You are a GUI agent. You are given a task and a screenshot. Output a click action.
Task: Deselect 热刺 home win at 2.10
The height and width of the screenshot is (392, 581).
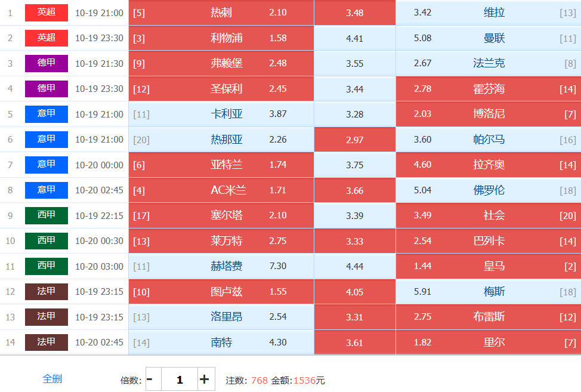[x=221, y=13]
